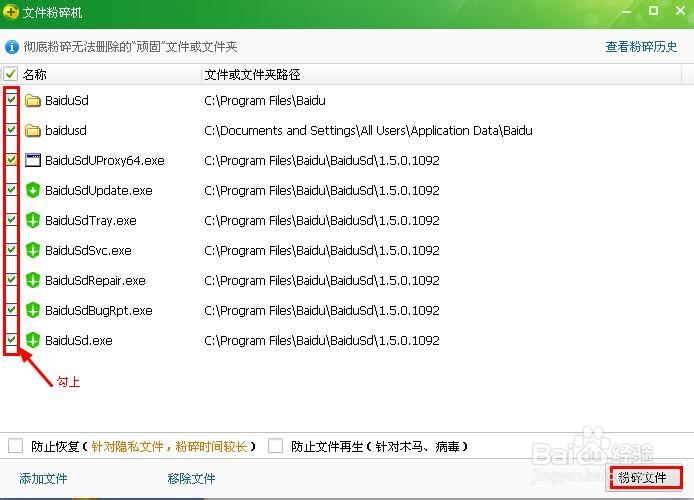
Task: Click the BaiduSdBugRpt.exe shield icon
Action: pyautogui.click(x=33, y=310)
